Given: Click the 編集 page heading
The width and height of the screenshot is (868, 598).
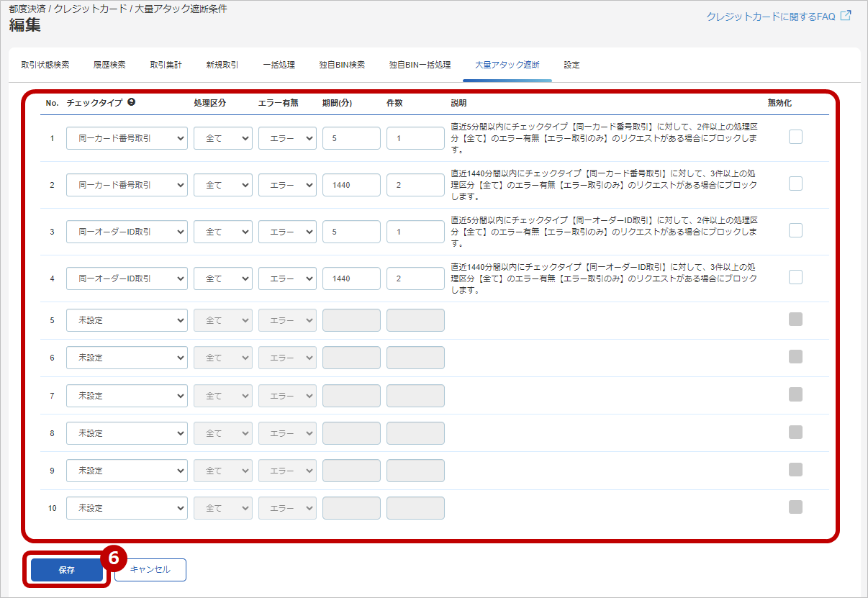Looking at the screenshot, I should point(25,25).
